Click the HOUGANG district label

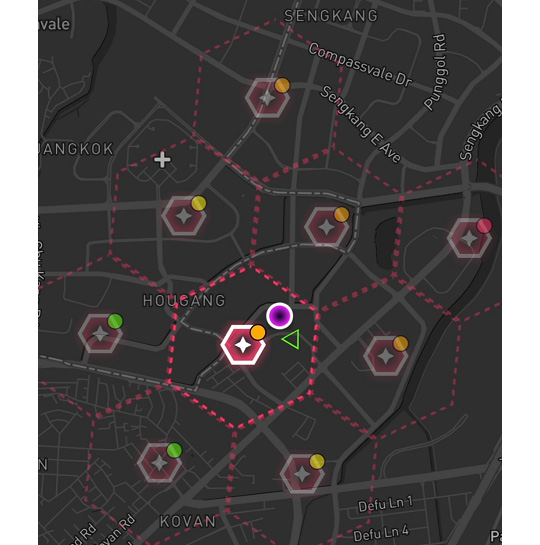click(184, 301)
